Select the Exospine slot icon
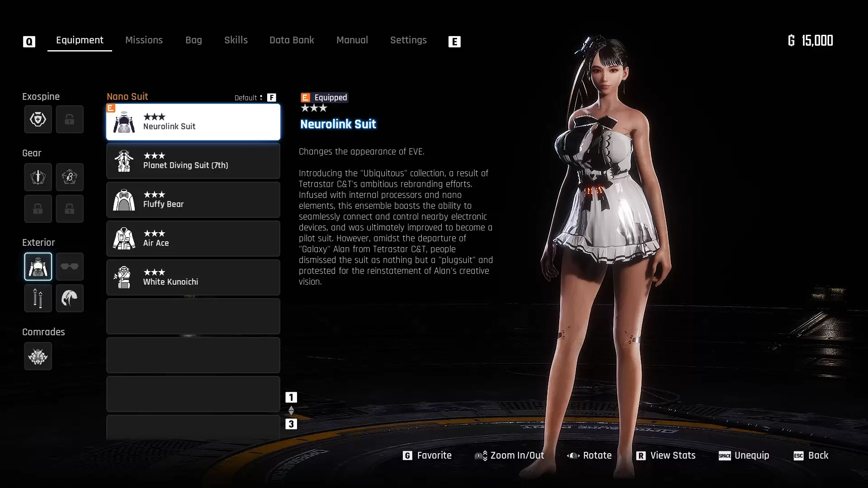The width and height of the screenshot is (868, 488). coord(38,119)
